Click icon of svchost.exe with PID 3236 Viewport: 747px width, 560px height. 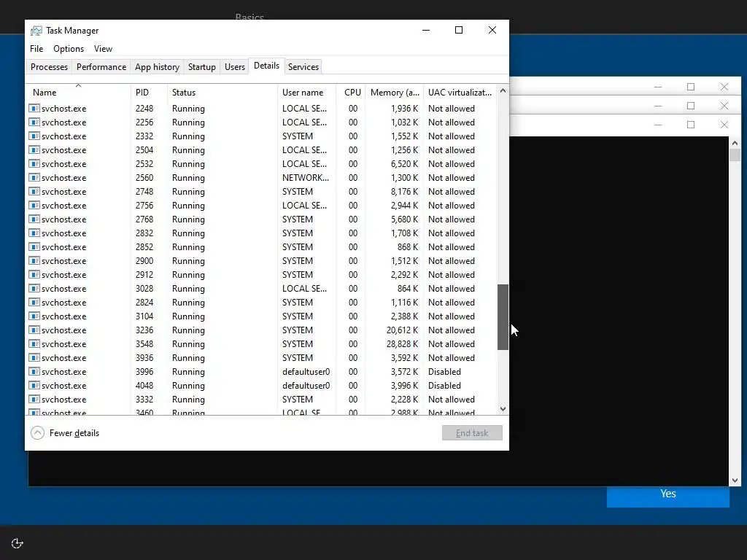click(34, 330)
